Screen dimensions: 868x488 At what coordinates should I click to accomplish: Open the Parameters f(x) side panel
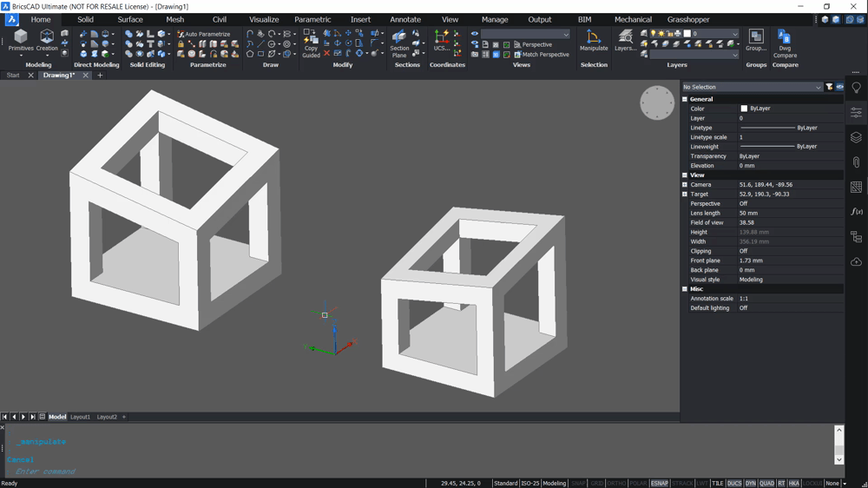(857, 212)
